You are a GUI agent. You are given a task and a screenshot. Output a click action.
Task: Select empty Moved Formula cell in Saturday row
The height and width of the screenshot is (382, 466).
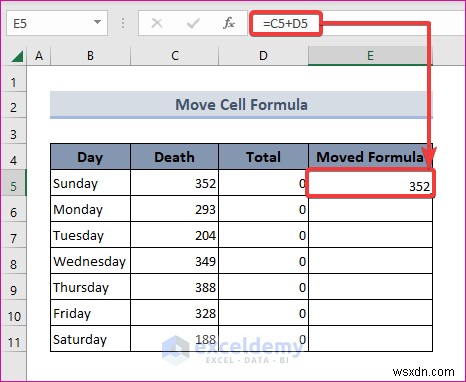click(370, 339)
